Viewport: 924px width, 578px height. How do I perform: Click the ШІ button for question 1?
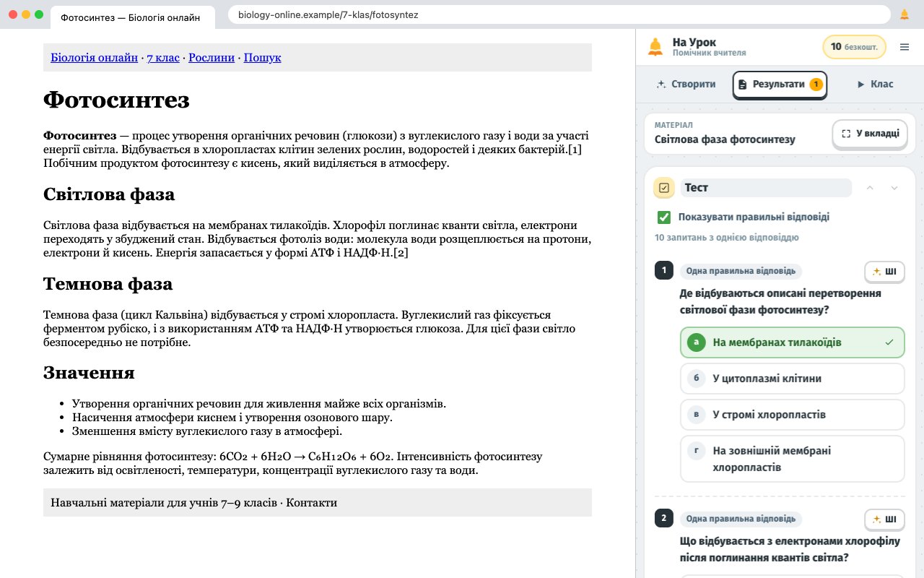coord(884,272)
